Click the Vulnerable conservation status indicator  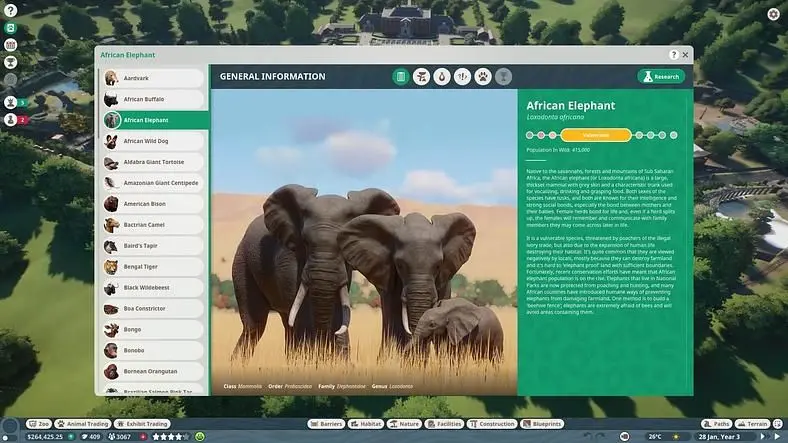[x=596, y=135]
